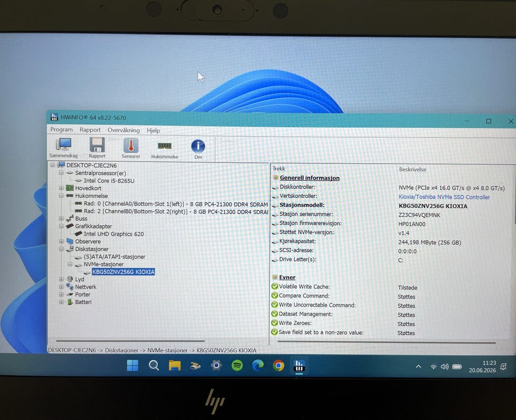Image resolution: width=516 pixels, height=420 pixels.
Task: Click the Write Uncorrectable Command check icon
Action: click(275, 305)
